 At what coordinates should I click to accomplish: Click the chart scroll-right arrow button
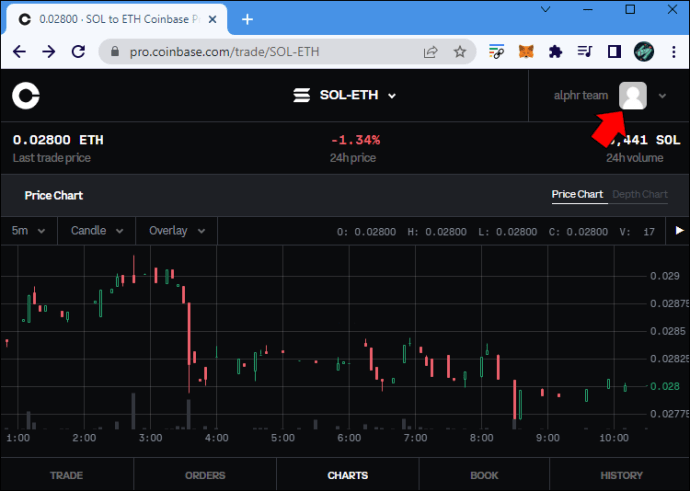[679, 231]
